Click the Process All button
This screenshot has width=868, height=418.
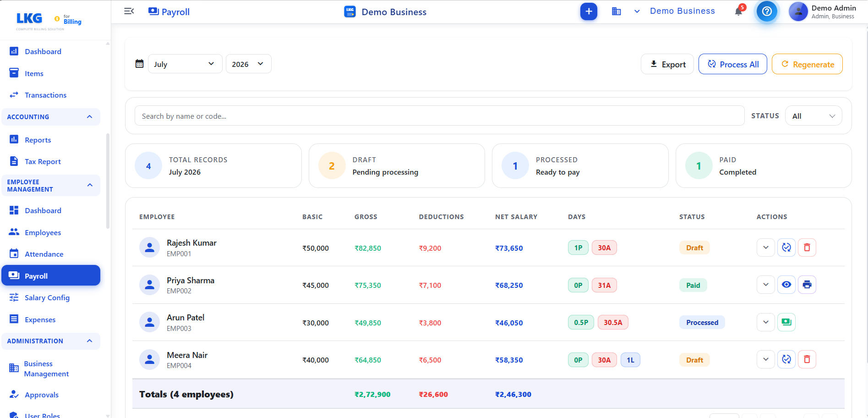(x=732, y=64)
